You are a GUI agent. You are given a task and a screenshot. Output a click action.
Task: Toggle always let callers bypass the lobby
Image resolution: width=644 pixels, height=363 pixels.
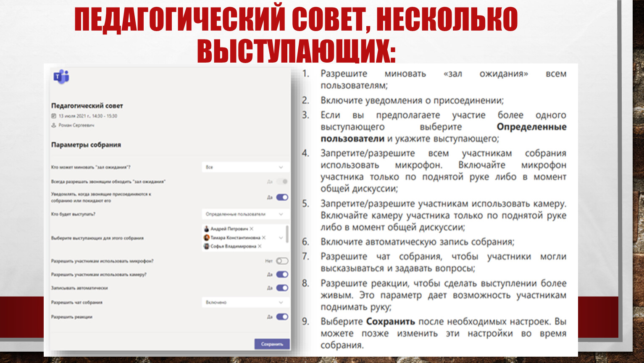click(282, 181)
